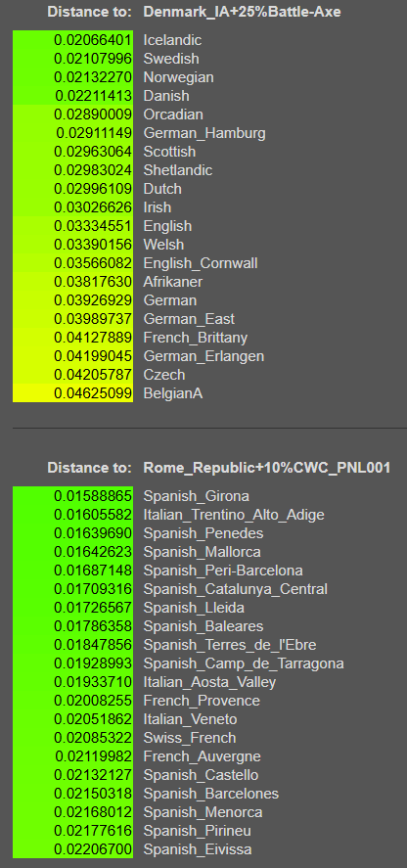Click BelgianA yellow distance cell
Screen dimensions: 407x868
tap(72, 393)
